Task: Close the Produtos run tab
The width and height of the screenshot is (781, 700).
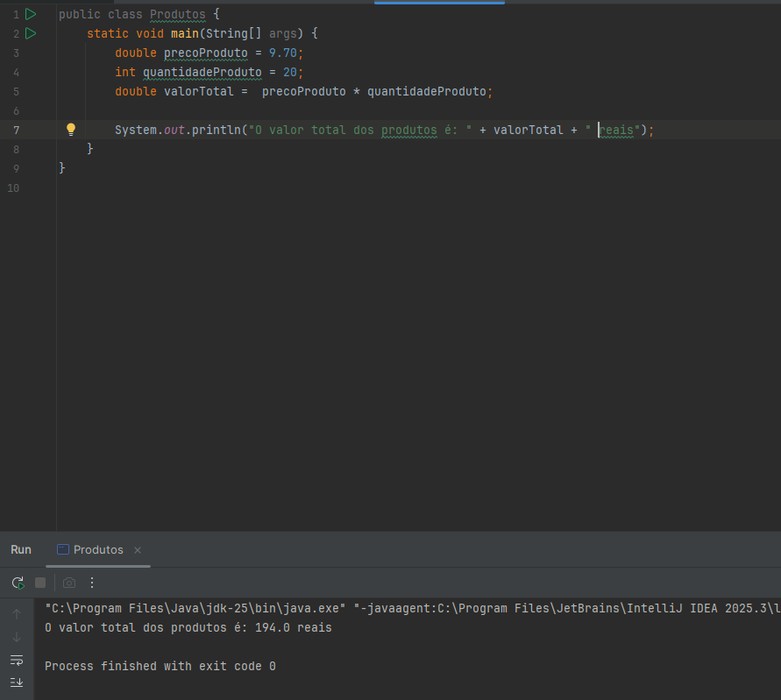Action: 138,550
